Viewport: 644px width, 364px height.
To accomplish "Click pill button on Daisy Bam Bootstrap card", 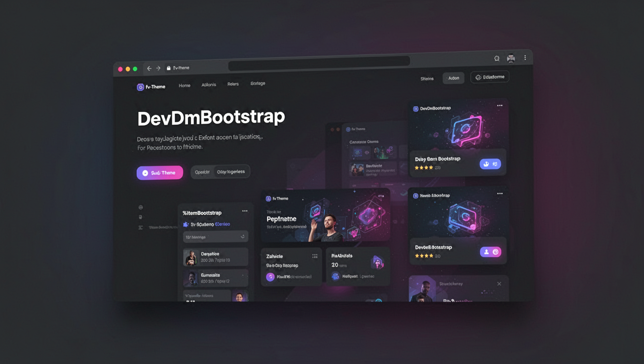I will click(490, 164).
